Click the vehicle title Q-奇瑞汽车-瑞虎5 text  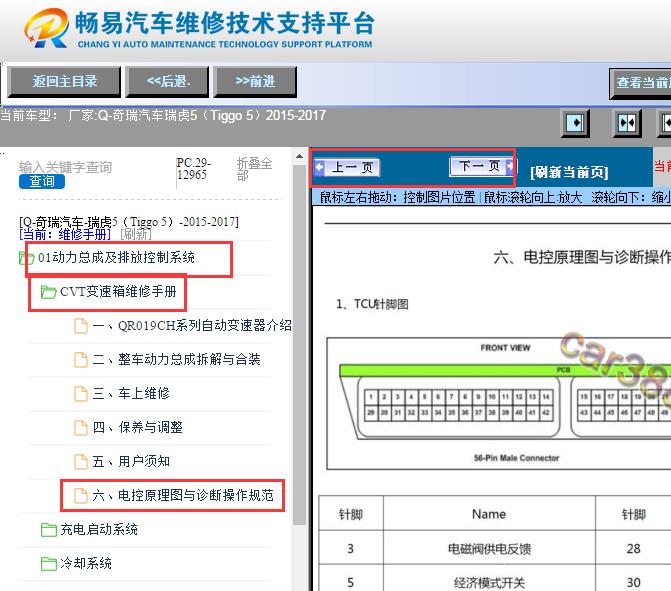coord(129,222)
